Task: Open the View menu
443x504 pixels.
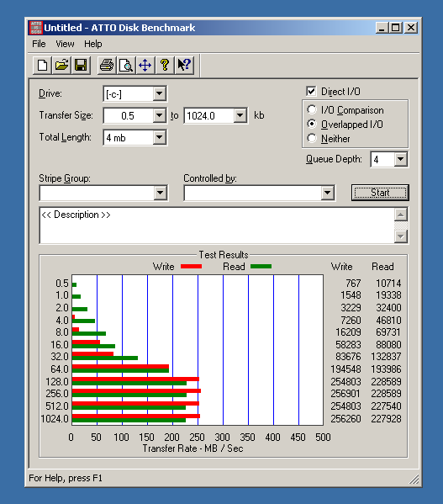Action: point(65,44)
